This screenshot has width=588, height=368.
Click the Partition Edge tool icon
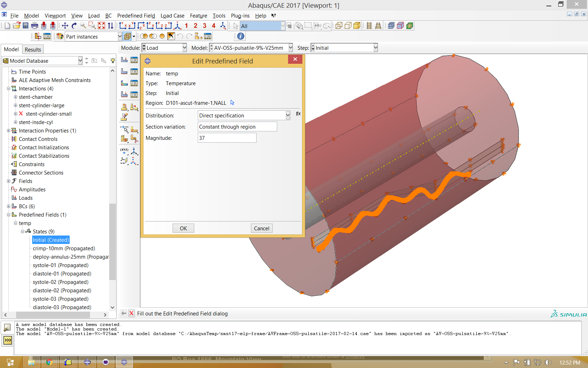click(124, 129)
